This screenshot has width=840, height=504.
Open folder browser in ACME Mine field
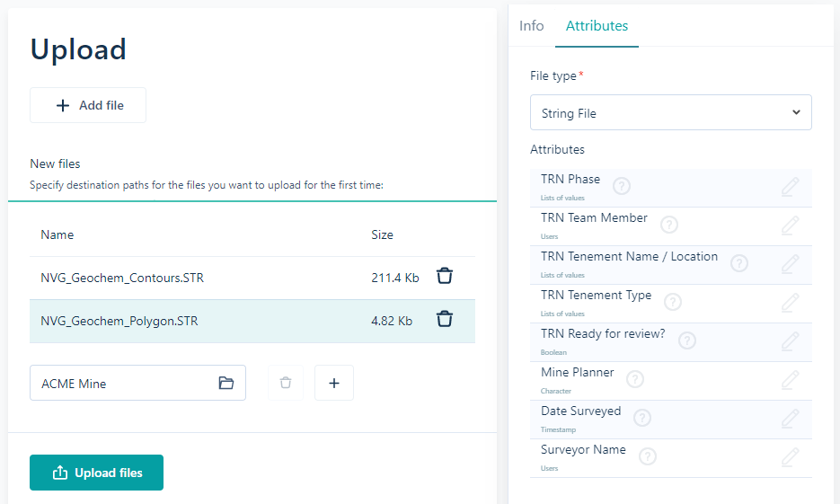pyautogui.click(x=226, y=383)
